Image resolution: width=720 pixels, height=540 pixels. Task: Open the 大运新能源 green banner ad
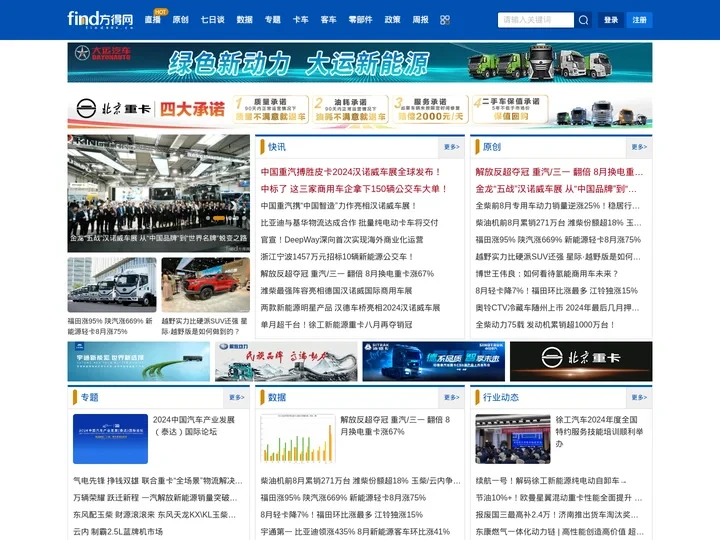click(360, 62)
